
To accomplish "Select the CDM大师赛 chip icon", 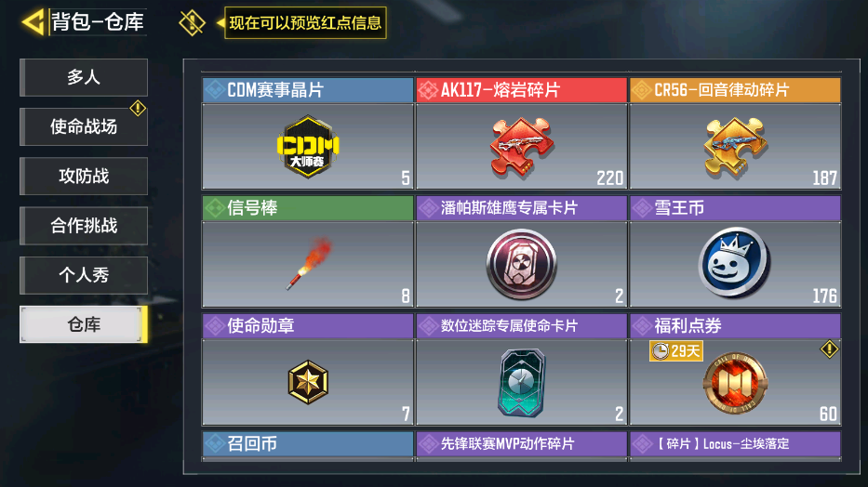I will (308, 147).
